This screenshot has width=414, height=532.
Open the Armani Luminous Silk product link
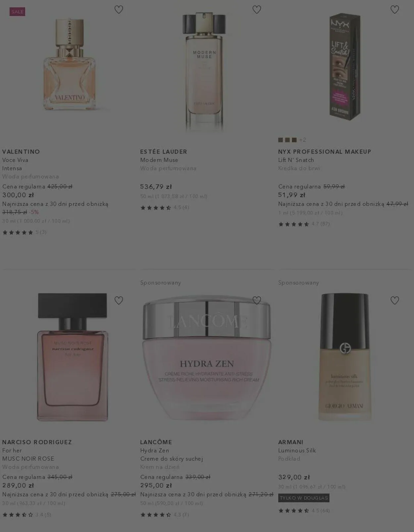coord(297,450)
